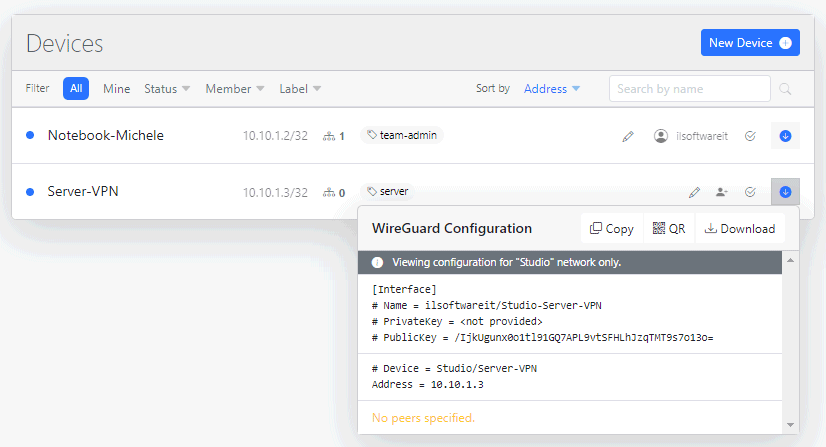826x447 pixels.
Task: Show QR code for configuration
Action: (x=669, y=229)
